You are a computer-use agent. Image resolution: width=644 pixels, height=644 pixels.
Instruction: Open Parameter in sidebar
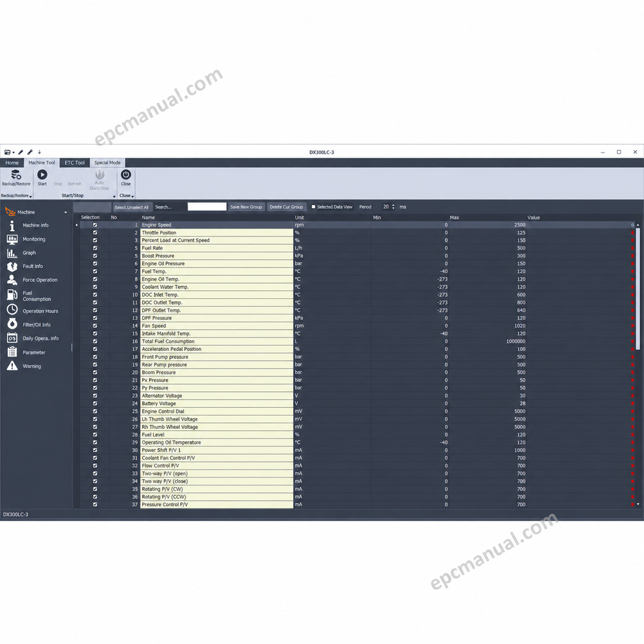33,352
